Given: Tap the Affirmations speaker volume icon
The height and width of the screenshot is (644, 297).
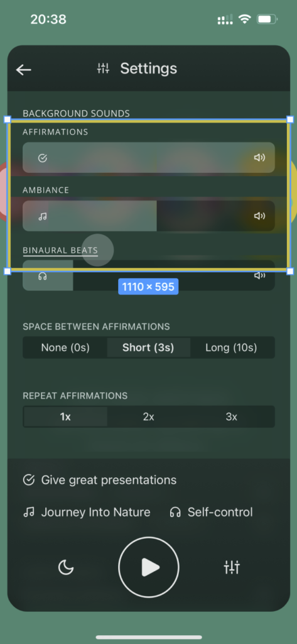Looking at the screenshot, I should pos(259,157).
